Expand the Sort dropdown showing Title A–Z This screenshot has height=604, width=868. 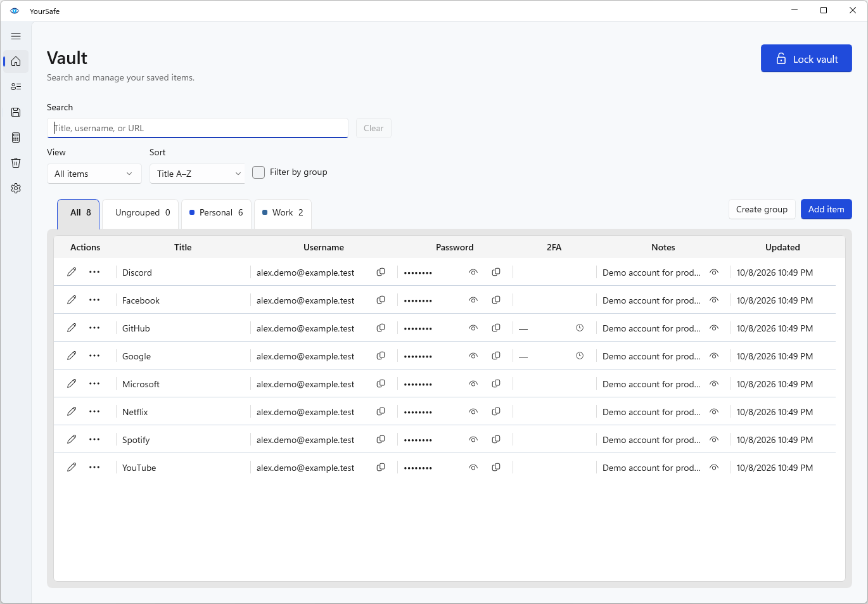coord(197,174)
